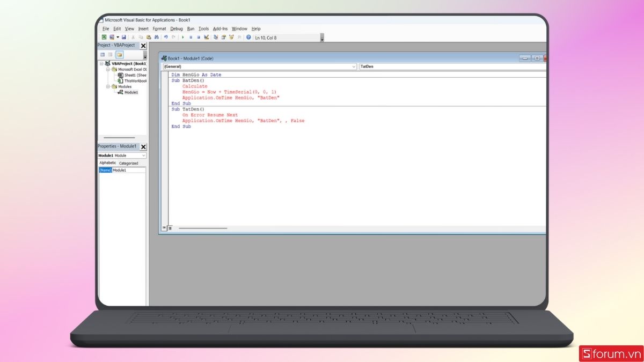Click the View Code icon in Project panel

[103, 54]
